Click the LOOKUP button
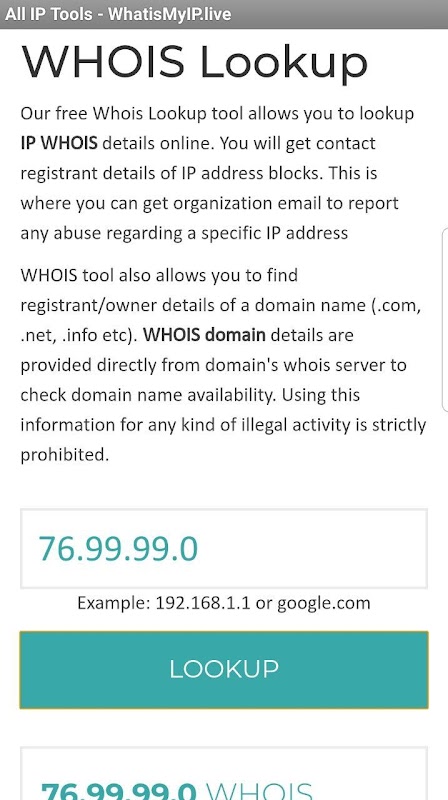This screenshot has height=800, width=448. click(x=224, y=669)
